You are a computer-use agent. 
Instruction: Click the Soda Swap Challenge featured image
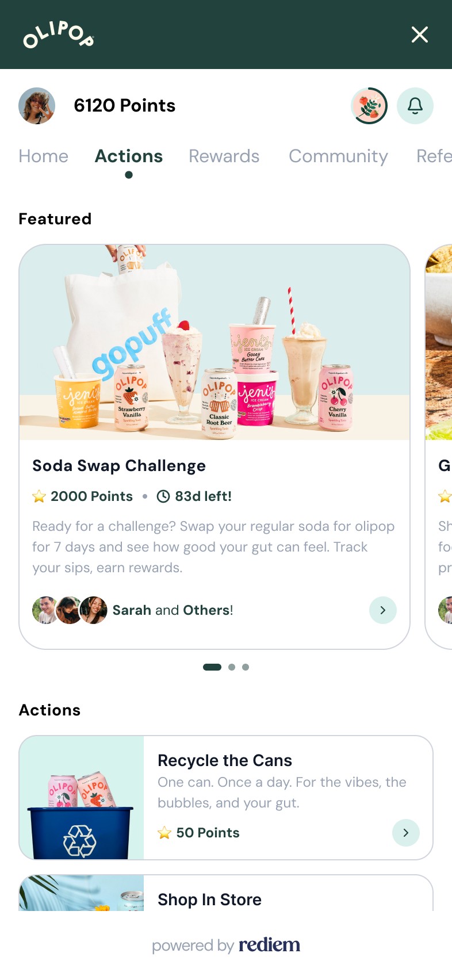coord(214,343)
